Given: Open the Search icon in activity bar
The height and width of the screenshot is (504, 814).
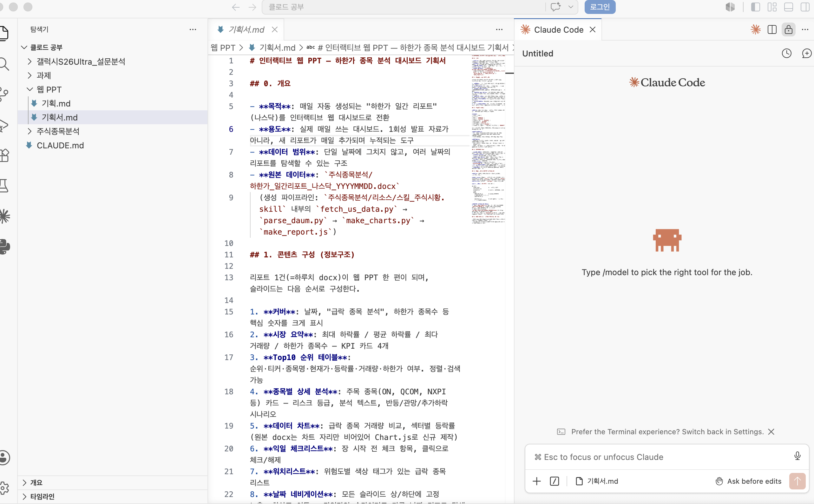Looking at the screenshot, I should click(x=3, y=64).
